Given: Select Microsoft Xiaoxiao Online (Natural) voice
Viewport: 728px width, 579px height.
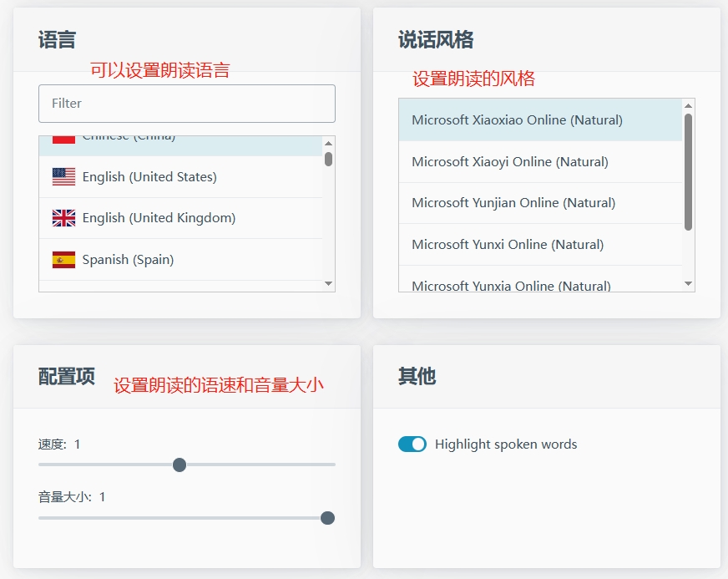Looking at the screenshot, I should [x=517, y=120].
